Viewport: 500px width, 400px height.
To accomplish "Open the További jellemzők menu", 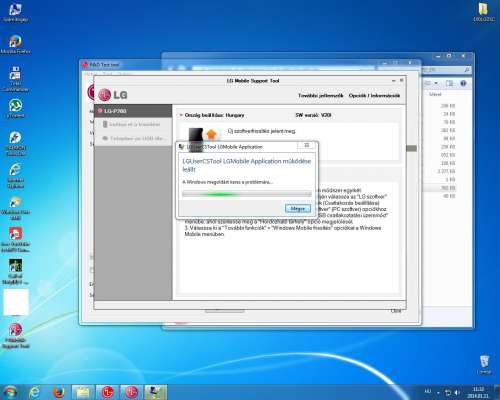I will tap(320, 96).
